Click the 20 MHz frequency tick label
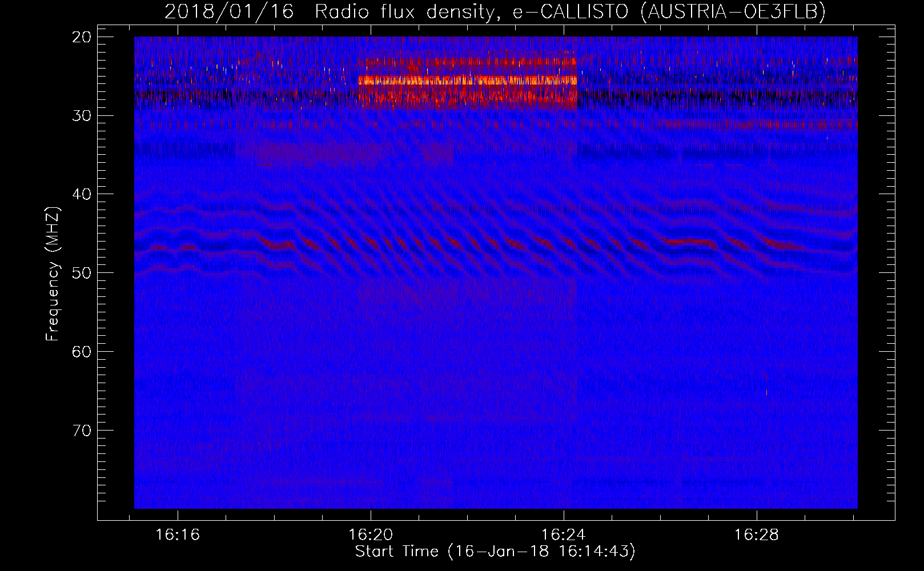 coord(82,37)
